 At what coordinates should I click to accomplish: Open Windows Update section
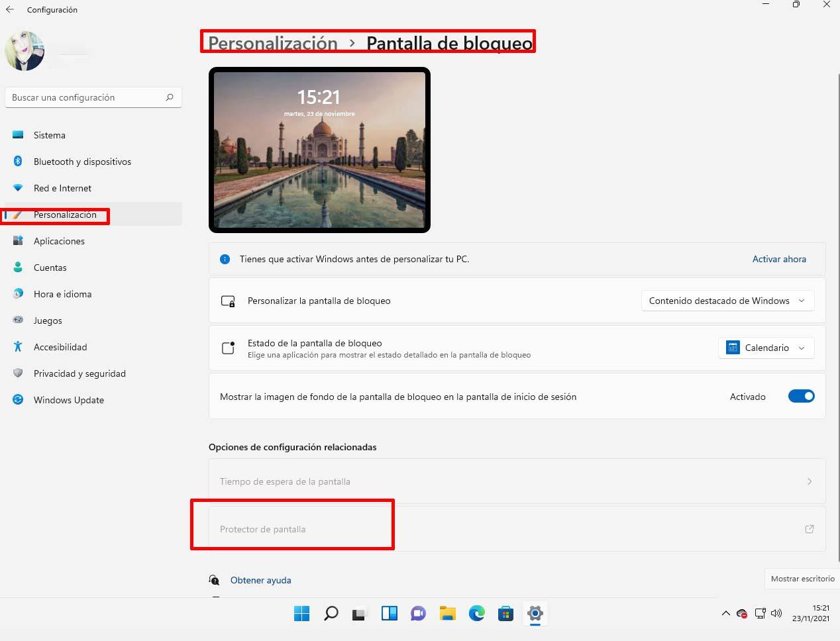click(68, 400)
